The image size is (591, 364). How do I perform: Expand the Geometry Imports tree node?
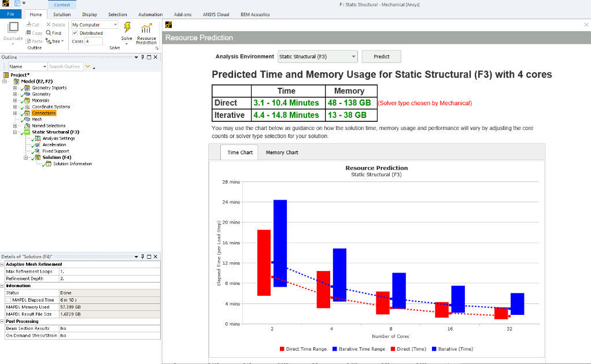(x=15, y=88)
